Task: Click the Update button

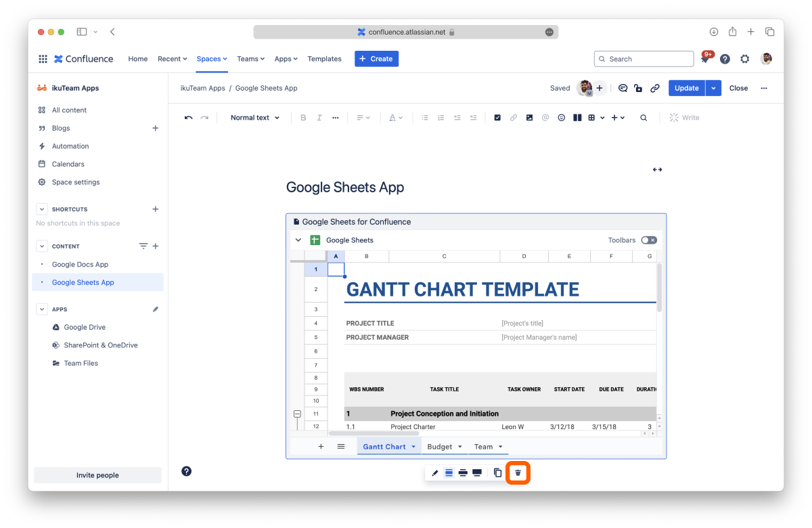Action: click(x=687, y=88)
